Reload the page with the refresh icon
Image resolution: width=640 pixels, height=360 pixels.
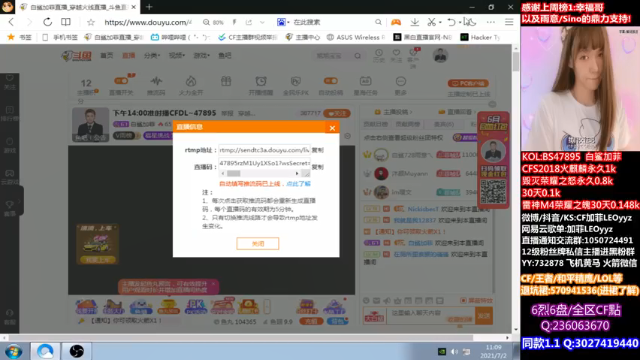pos(47,22)
